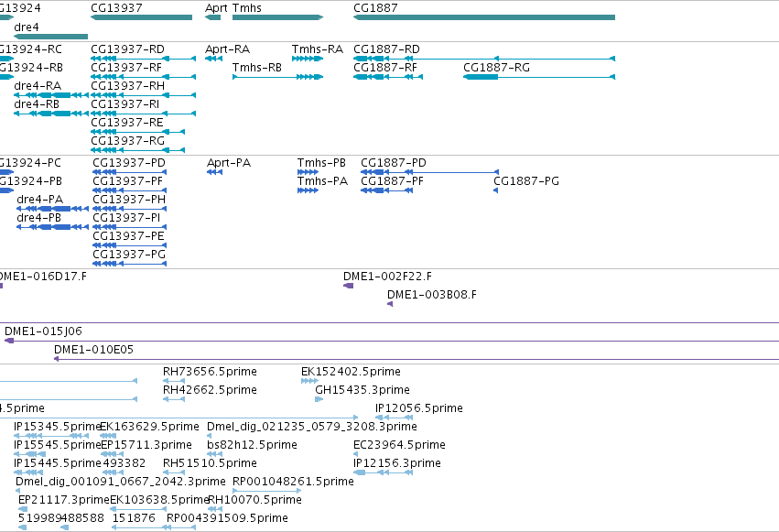The height and width of the screenshot is (532, 779).
Task: Click transcript CG13937-RH
Action: (143, 95)
